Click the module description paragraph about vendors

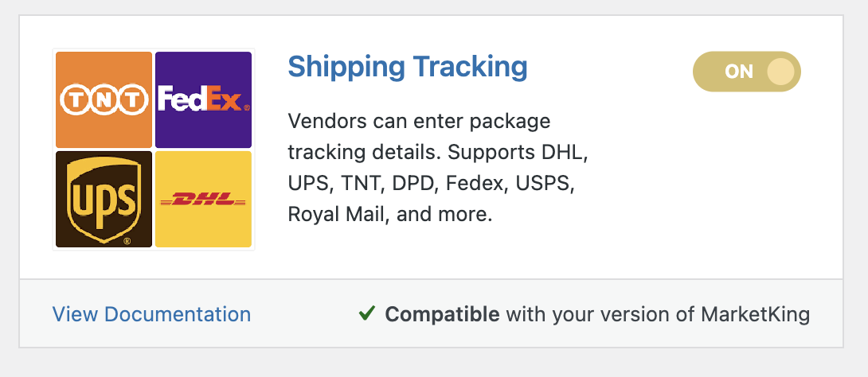coord(437,168)
